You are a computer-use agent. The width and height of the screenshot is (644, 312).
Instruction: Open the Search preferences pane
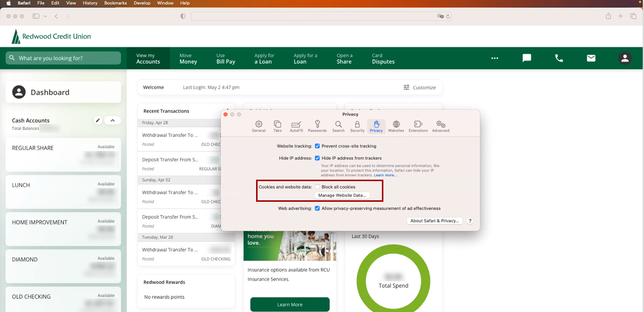(339, 126)
